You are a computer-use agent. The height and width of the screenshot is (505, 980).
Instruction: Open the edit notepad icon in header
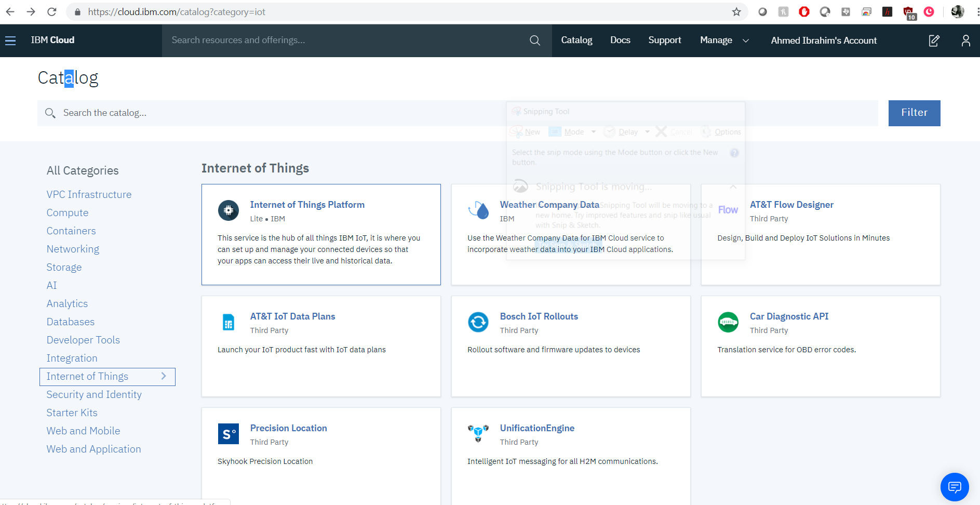934,41
